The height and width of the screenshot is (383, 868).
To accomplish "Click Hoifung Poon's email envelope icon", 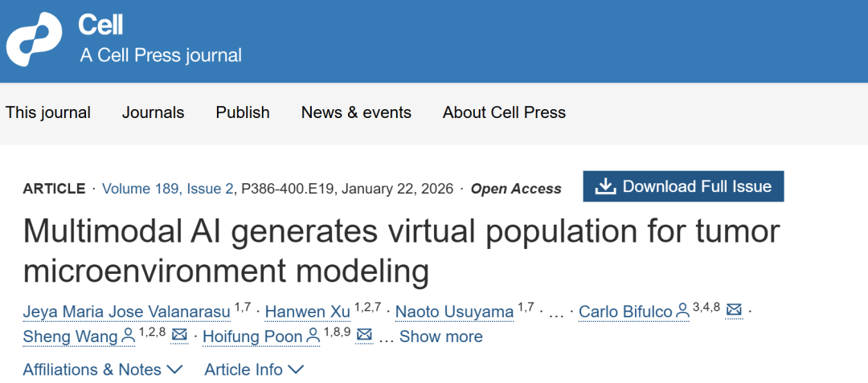I will coord(364,336).
